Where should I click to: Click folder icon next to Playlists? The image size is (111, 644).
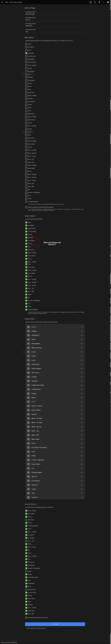click(28, 331)
